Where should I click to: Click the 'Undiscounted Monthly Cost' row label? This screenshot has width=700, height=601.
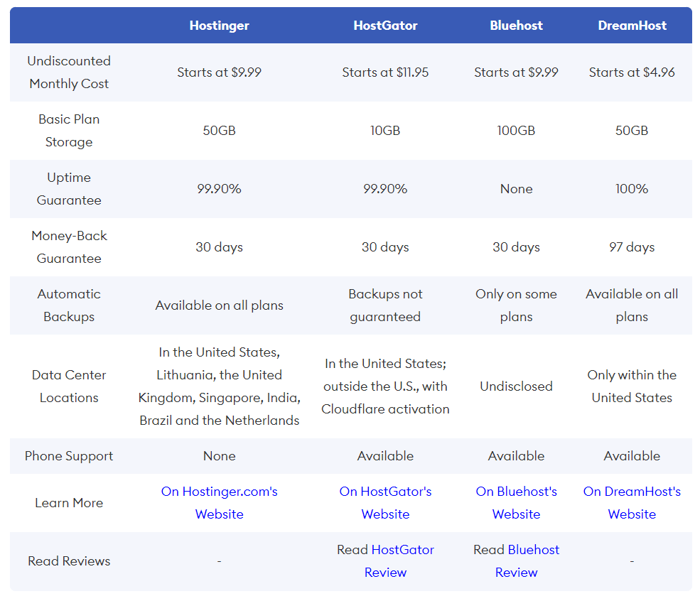point(69,72)
